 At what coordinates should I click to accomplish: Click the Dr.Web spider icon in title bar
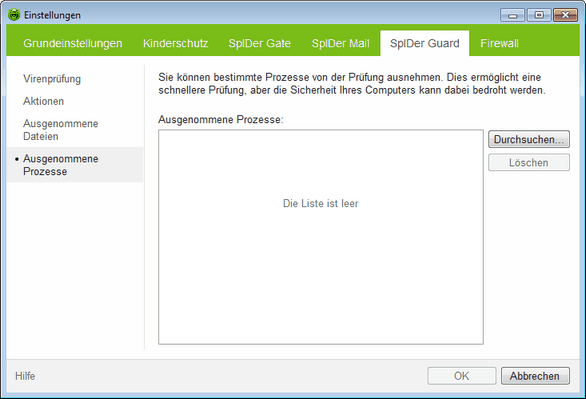click(x=14, y=15)
